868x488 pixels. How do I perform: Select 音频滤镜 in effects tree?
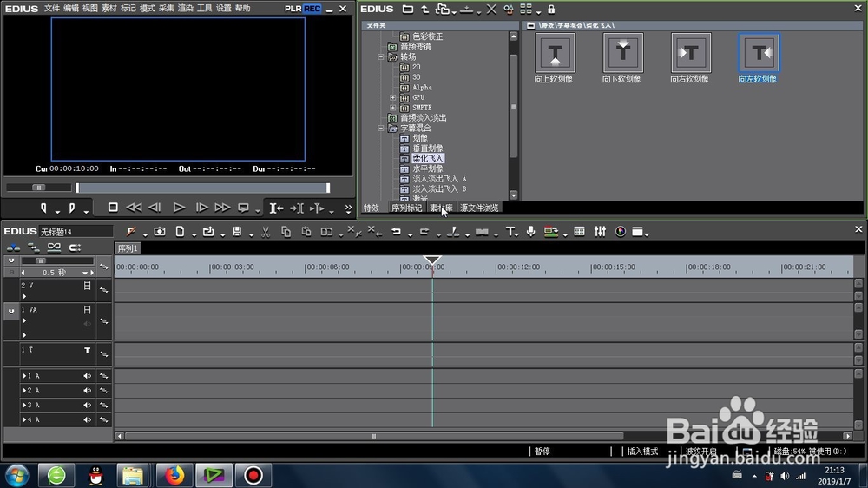click(416, 47)
